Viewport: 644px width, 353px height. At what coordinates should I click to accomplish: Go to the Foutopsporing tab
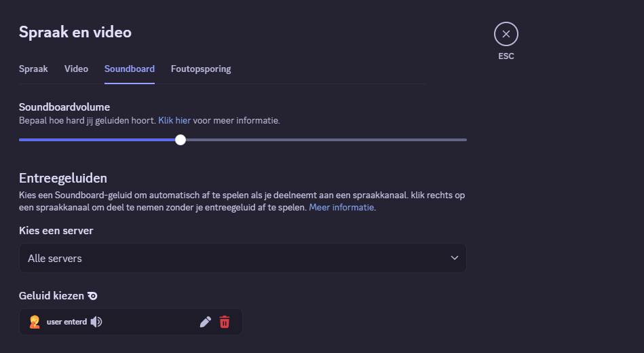(x=201, y=69)
